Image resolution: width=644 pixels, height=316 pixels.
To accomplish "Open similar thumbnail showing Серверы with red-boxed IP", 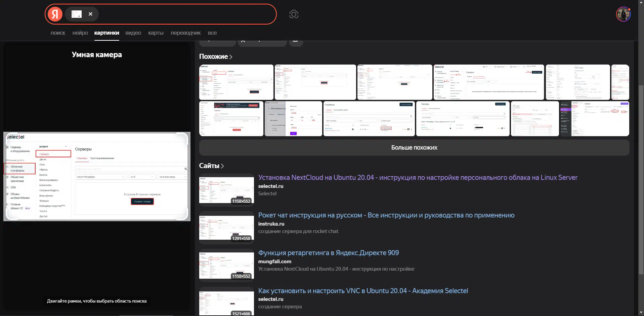I will pos(369,119).
